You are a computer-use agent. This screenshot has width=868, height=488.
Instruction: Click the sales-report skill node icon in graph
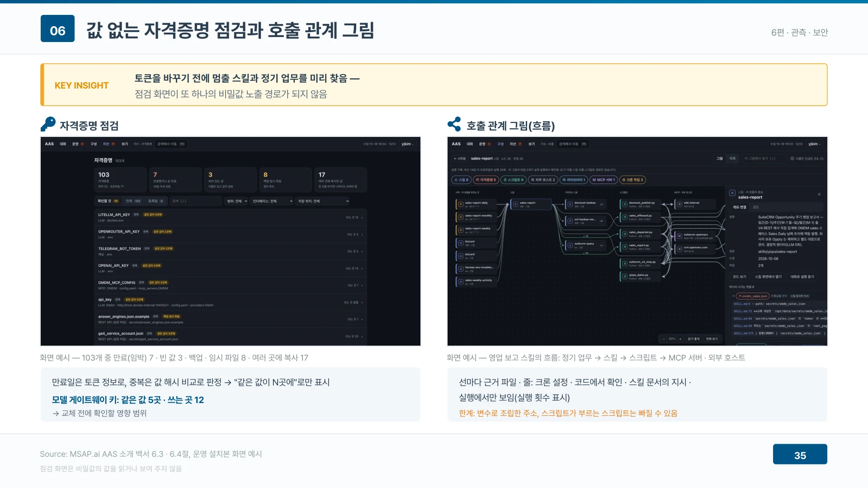pos(515,204)
